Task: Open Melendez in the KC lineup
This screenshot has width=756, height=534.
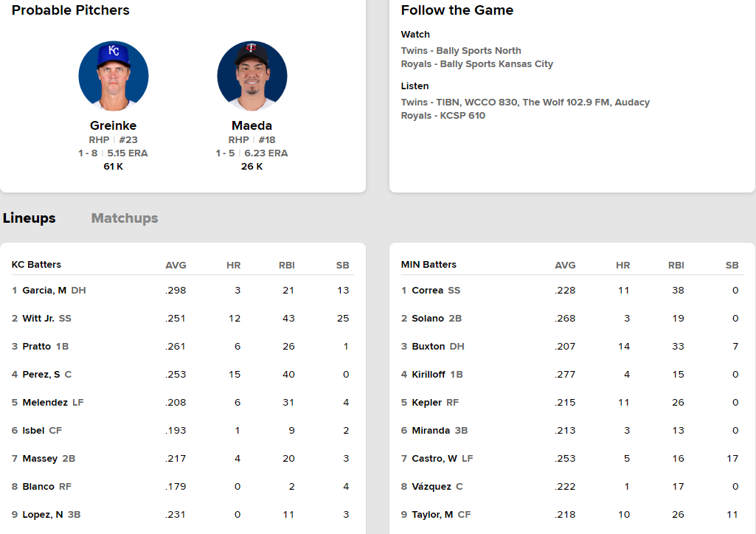Action: 45,403
